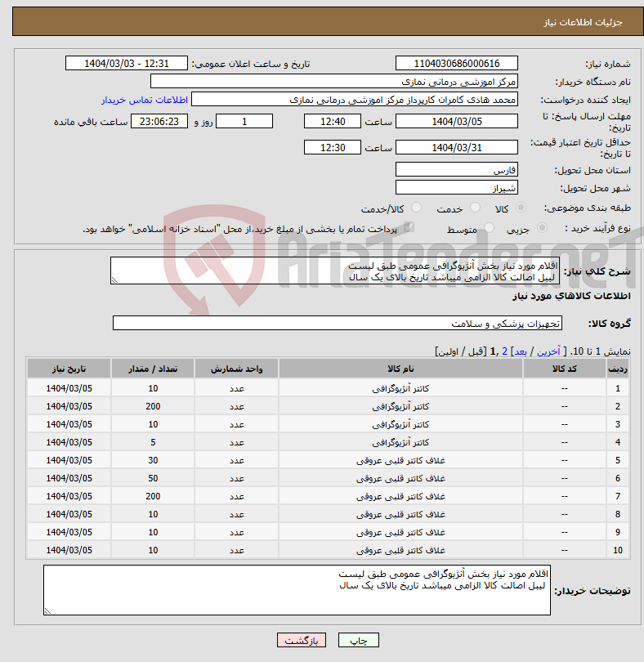Click price validity time 12:30 field
Image resolution: width=644 pixels, height=662 pixels.
[333, 148]
